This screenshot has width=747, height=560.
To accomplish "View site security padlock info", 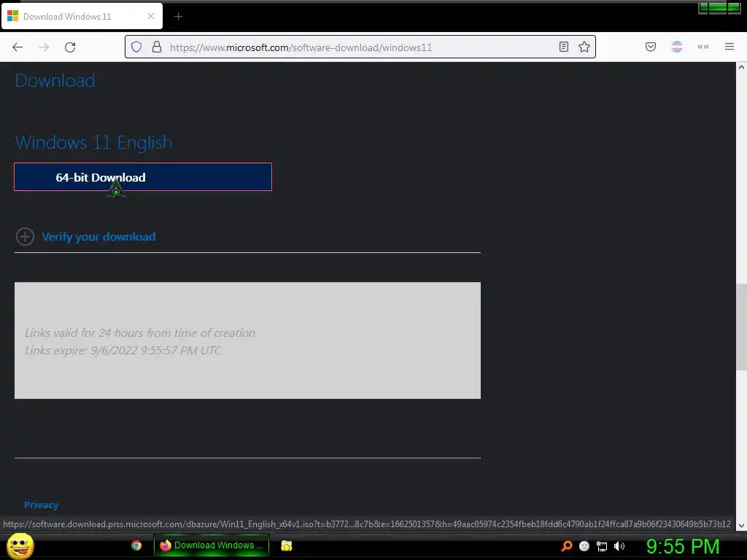I will (157, 47).
